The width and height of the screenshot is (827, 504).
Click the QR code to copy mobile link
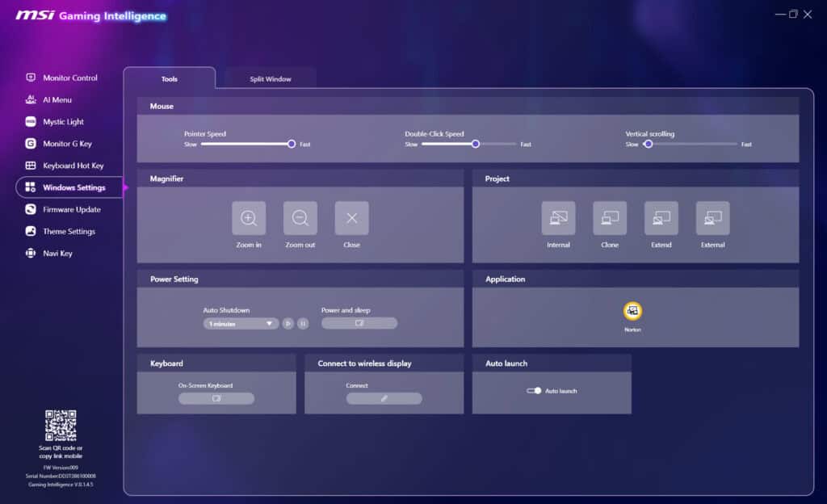tap(61, 425)
